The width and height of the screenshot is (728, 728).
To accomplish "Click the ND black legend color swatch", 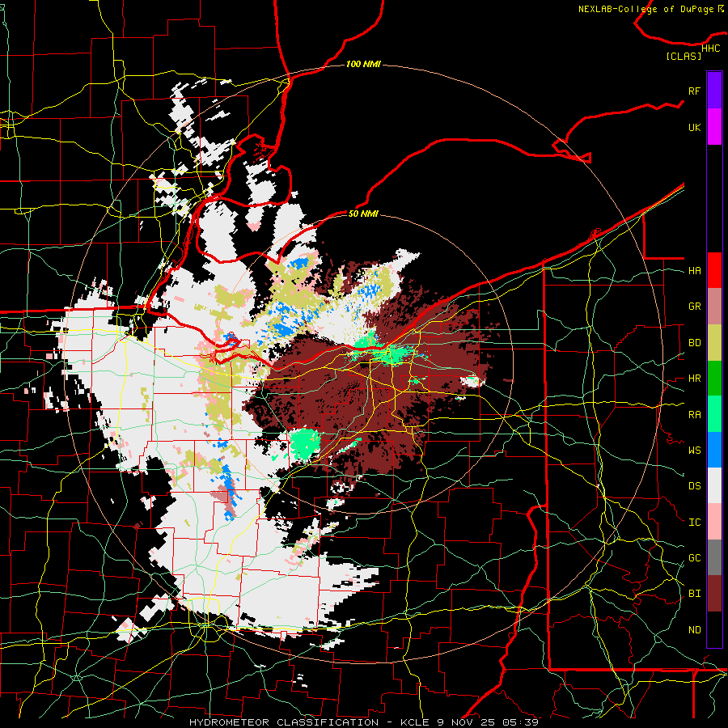I will coord(714,629).
